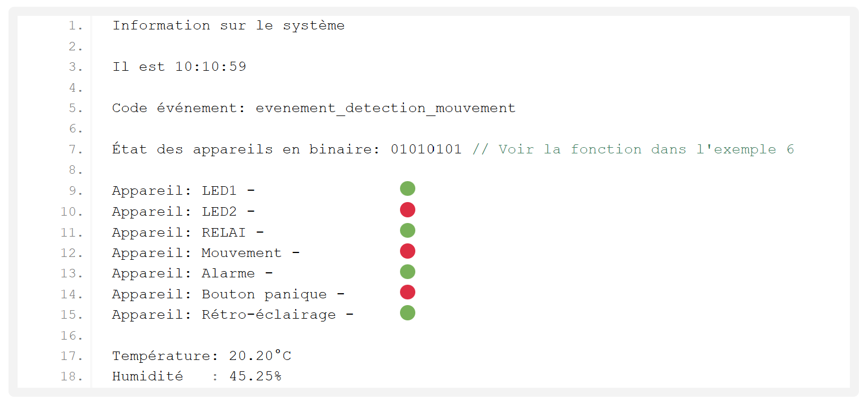Click the Appareil: Bouton panique label
Image resolution: width=868 pixels, height=403 pixels.
click(x=219, y=294)
